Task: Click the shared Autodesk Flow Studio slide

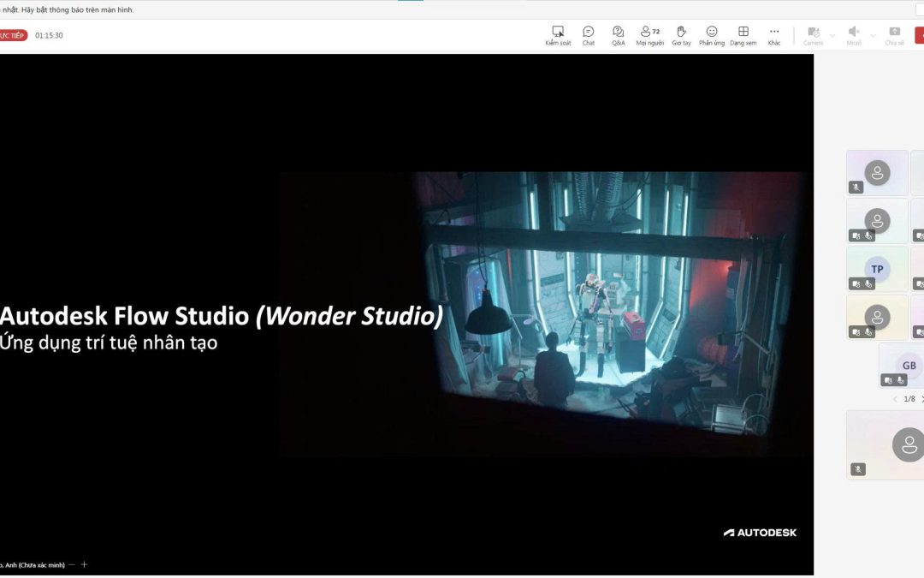Action: (406, 314)
